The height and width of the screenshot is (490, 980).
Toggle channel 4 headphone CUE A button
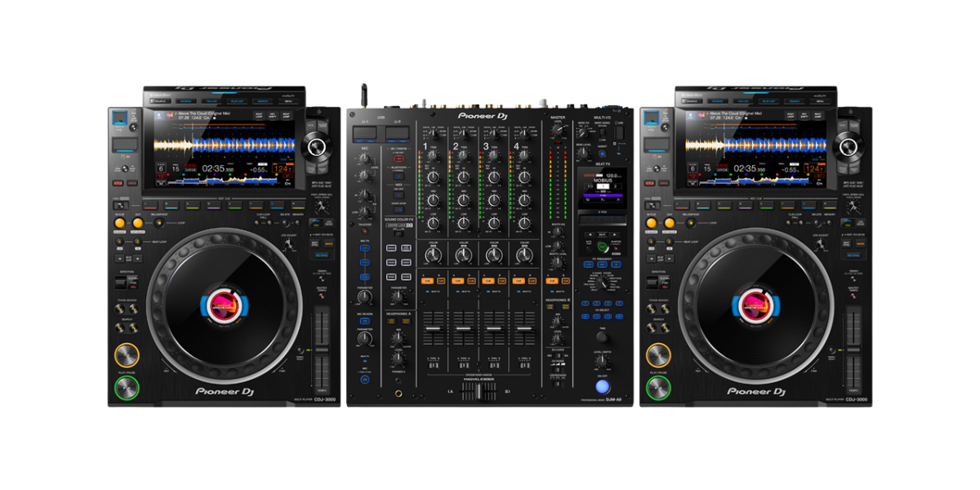[518, 281]
